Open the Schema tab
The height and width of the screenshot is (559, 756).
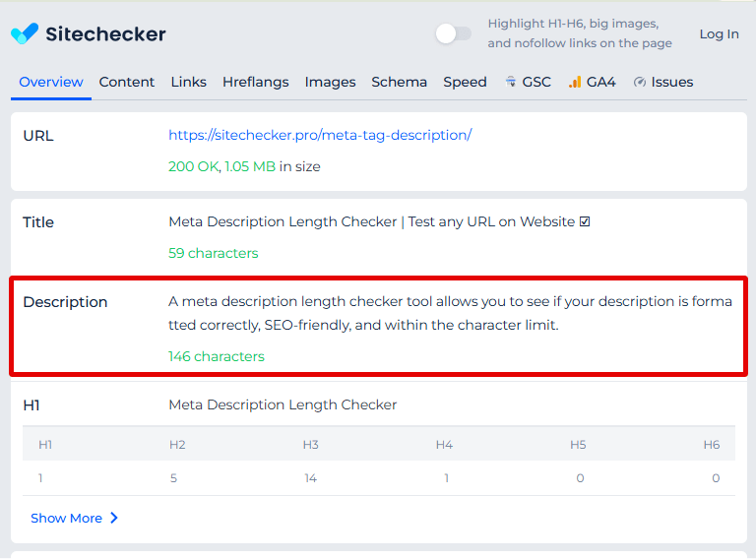pos(400,82)
